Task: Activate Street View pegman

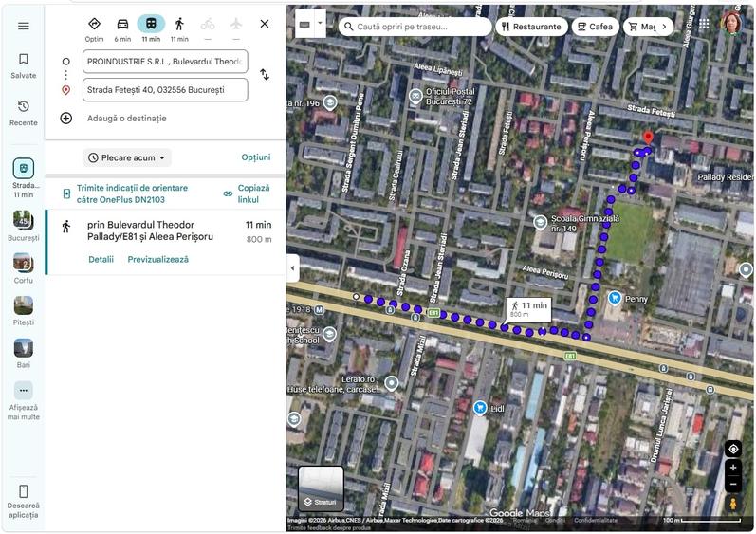Action: [733, 504]
